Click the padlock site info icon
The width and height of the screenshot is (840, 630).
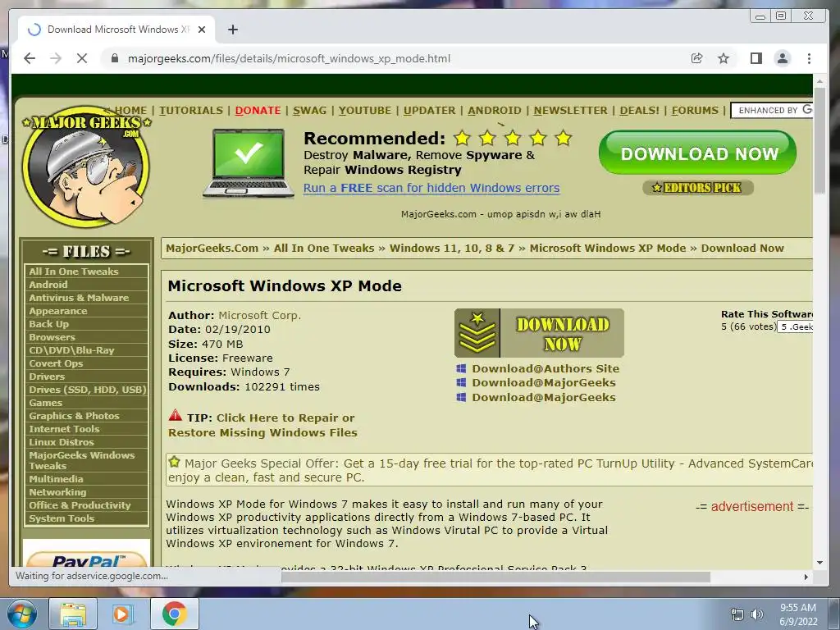[x=114, y=58]
